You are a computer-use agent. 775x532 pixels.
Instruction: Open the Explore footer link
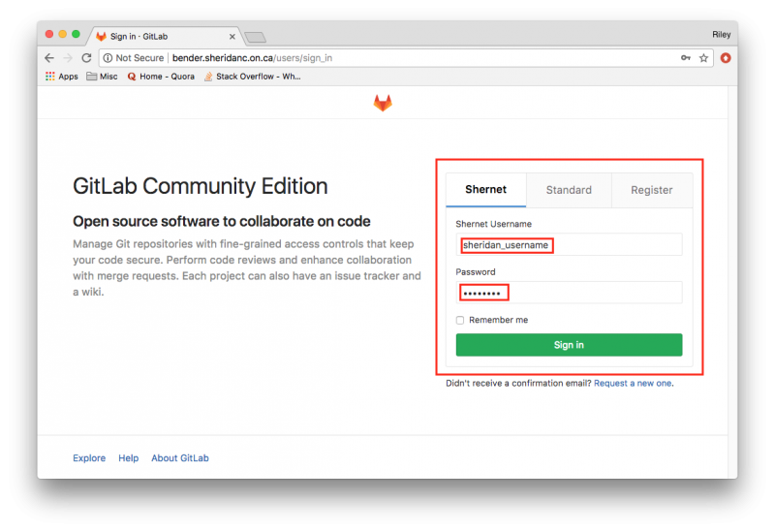(x=89, y=457)
